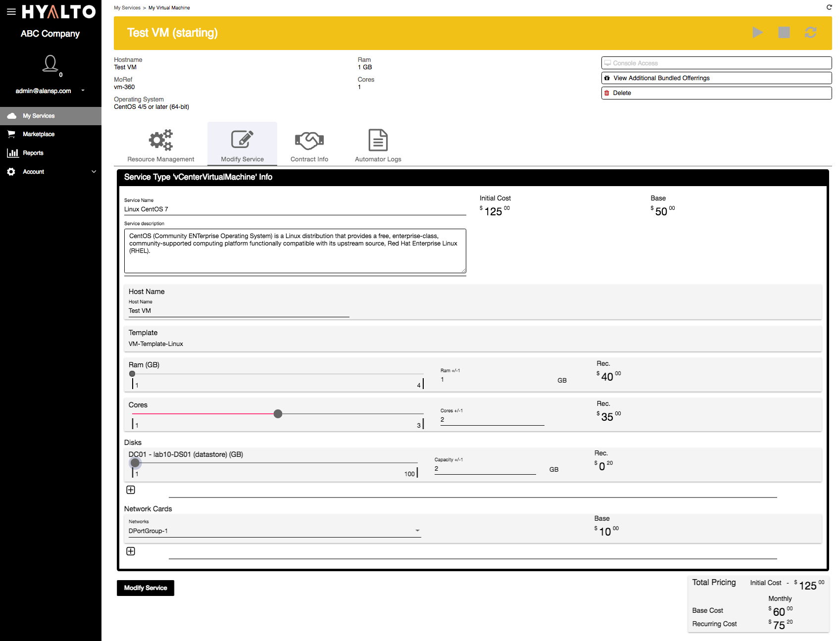Image resolution: width=840 pixels, height=641 pixels.
Task: Click the Ram +/-1 value field
Action: point(492,380)
